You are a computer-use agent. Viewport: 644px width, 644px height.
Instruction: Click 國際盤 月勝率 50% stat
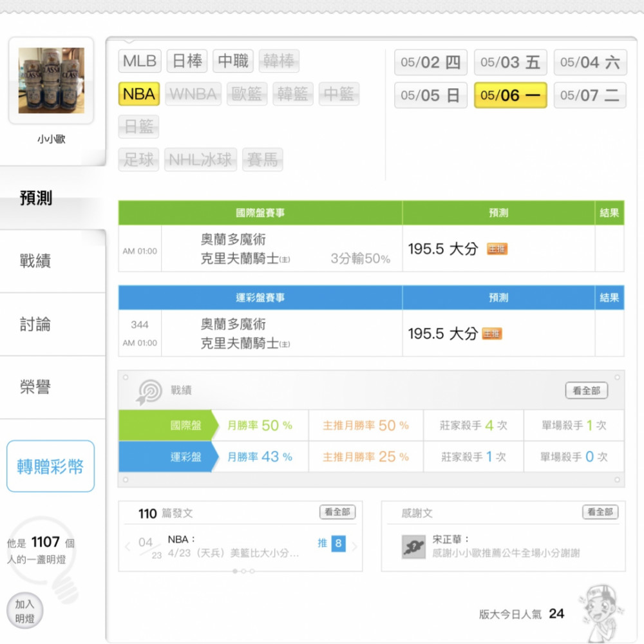click(x=260, y=425)
